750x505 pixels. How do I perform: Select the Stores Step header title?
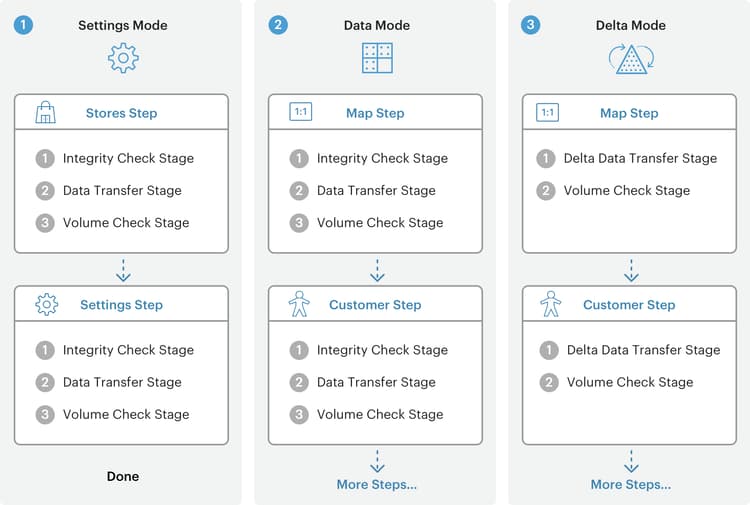click(x=121, y=113)
